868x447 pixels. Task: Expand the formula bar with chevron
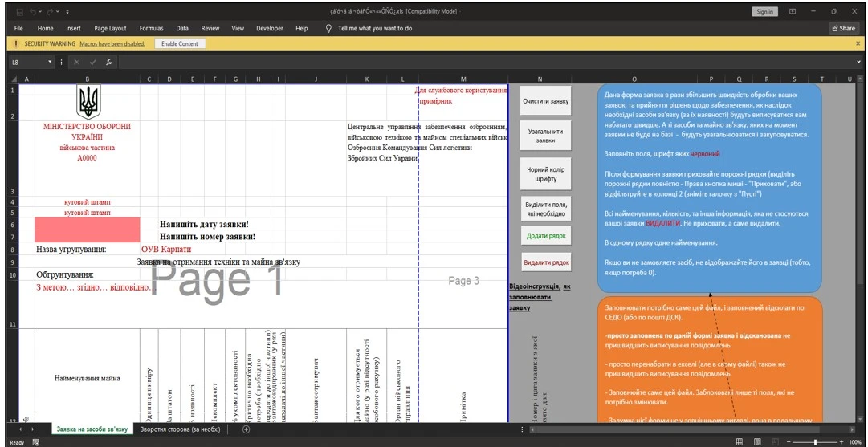(859, 63)
